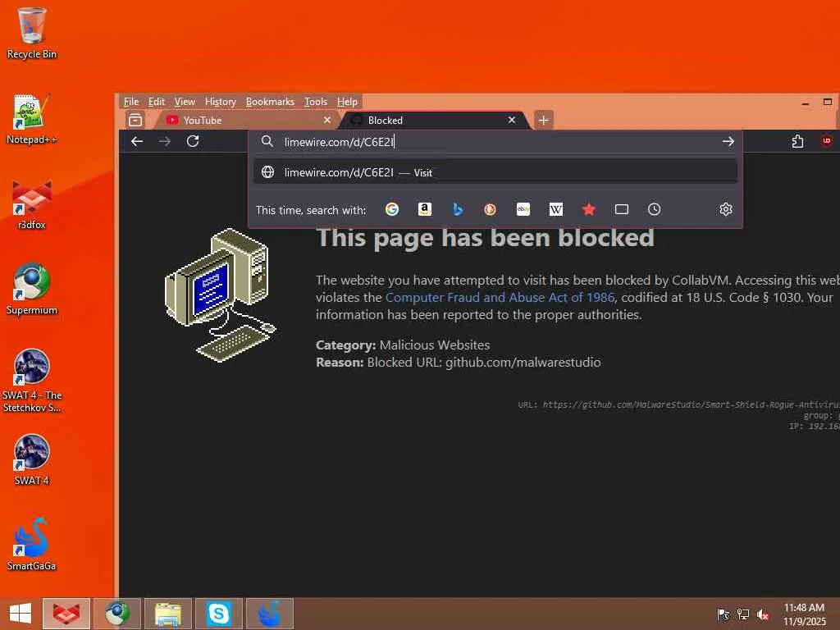This screenshot has width=840, height=630.
Task: Open the Edit menu
Action: tap(156, 102)
